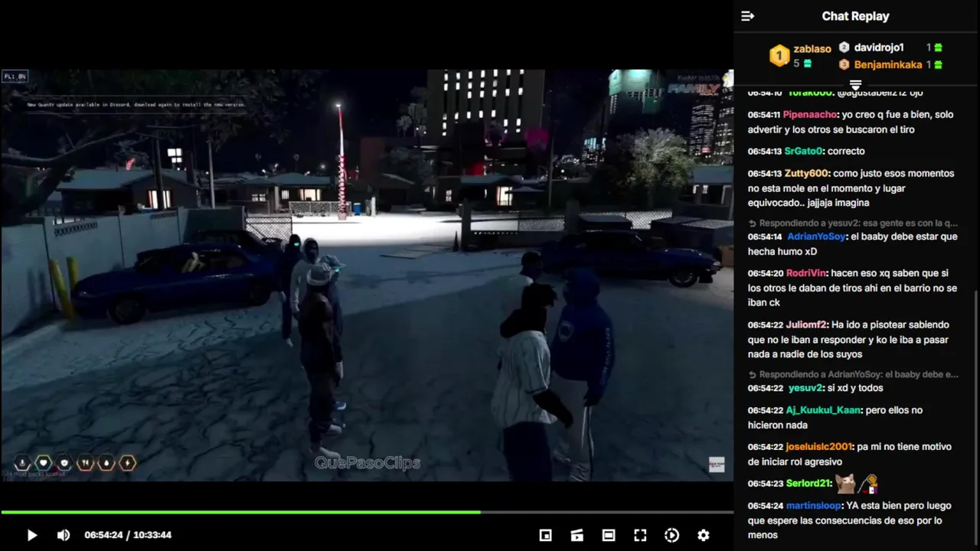This screenshot has width=980, height=551.
Task: Click the green gift icon next to davidrojo1
Action: (938, 47)
